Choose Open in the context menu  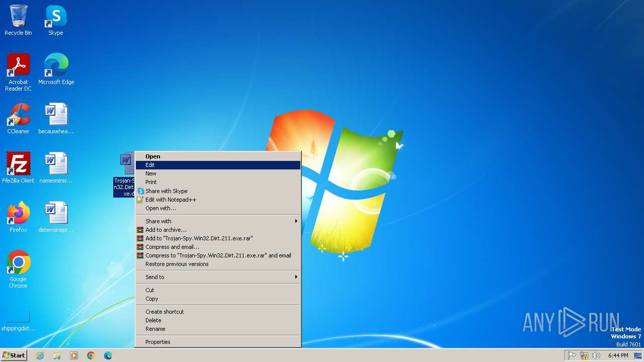tap(218, 156)
